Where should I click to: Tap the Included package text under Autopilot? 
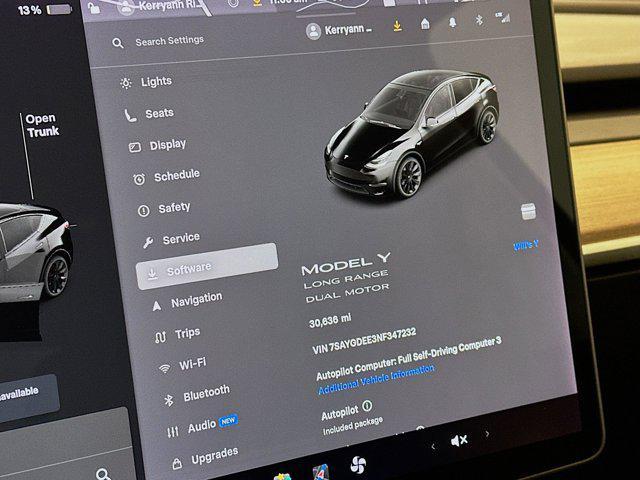click(353, 426)
